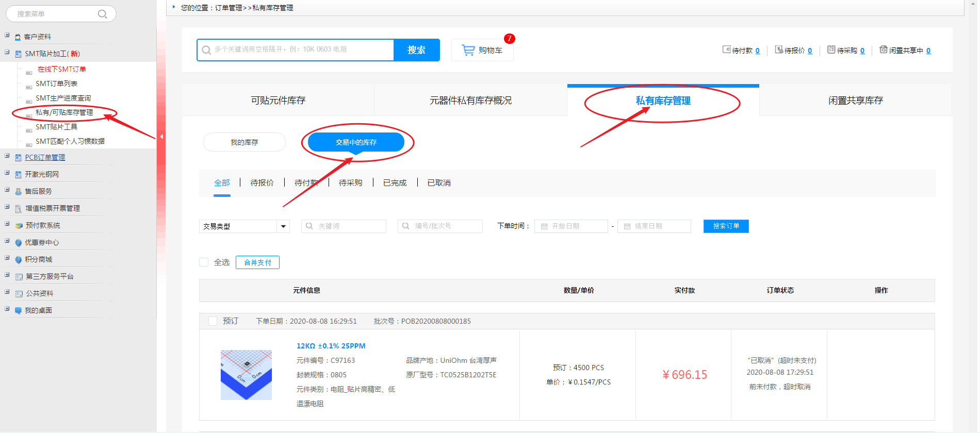Click the 待付款 wallet icon

point(726,49)
